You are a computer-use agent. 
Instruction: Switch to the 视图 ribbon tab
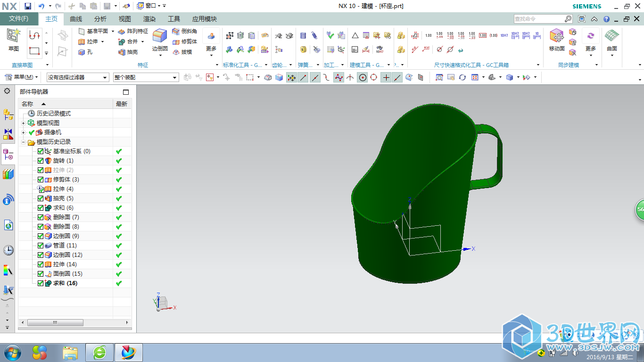click(x=125, y=19)
